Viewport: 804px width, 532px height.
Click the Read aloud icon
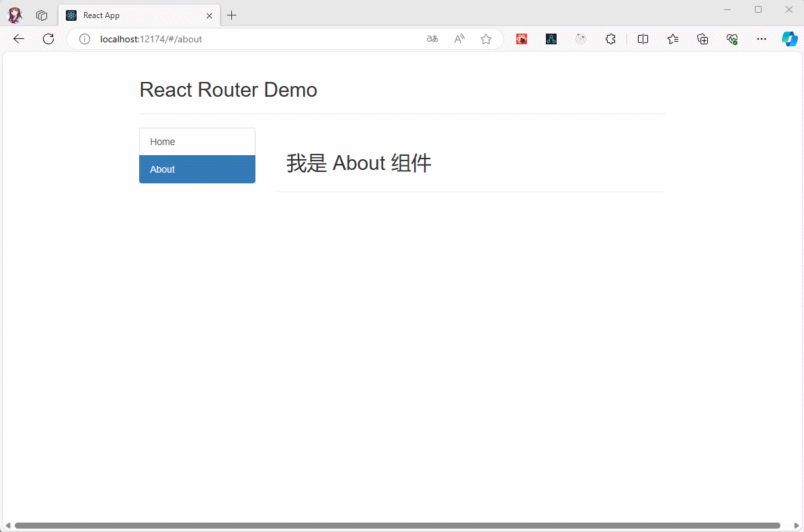coord(459,39)
